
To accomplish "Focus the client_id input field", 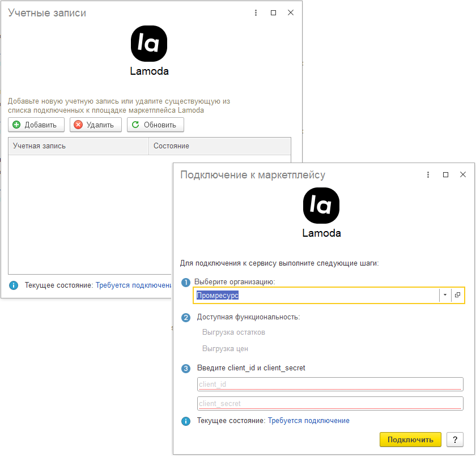I will (x=330, y=385).
